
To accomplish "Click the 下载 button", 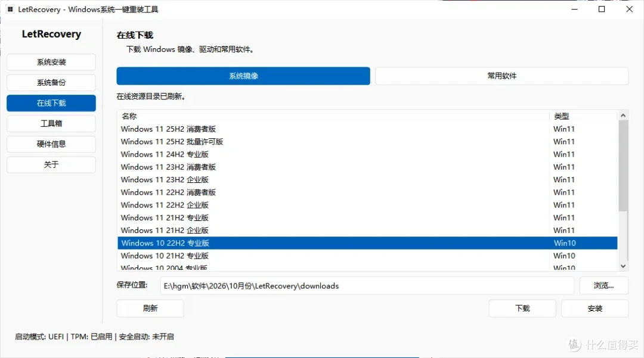I will coord(522,309).
